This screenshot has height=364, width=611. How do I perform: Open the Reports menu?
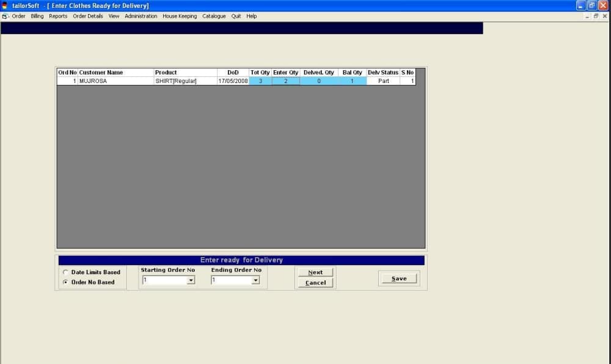point(58,16)
